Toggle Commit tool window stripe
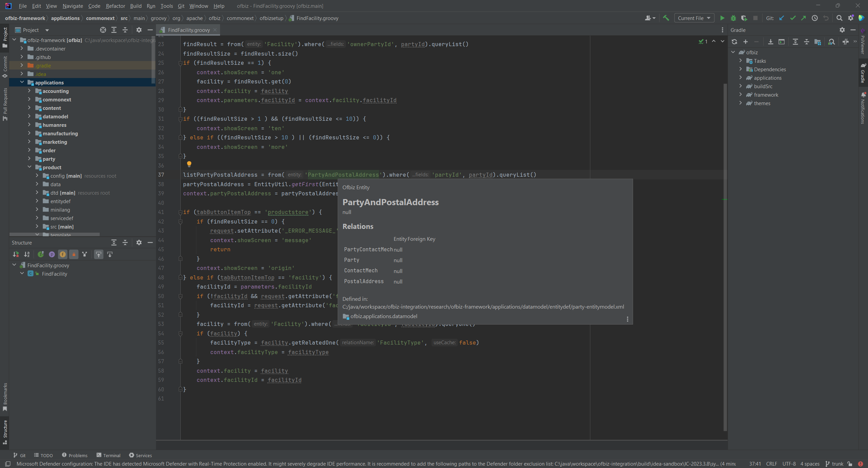Image resolution: width=868 pixels, height=468 pixels. tap(5, 67)
